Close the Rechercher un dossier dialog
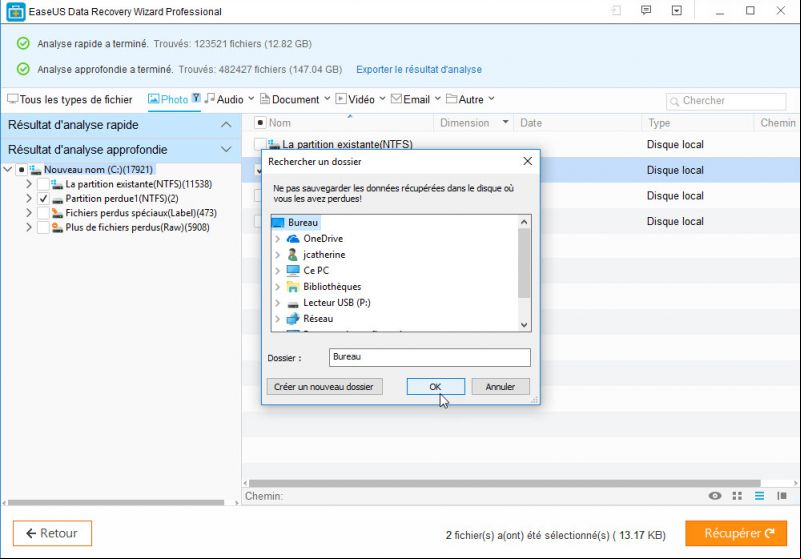 [x=528, y=161]
